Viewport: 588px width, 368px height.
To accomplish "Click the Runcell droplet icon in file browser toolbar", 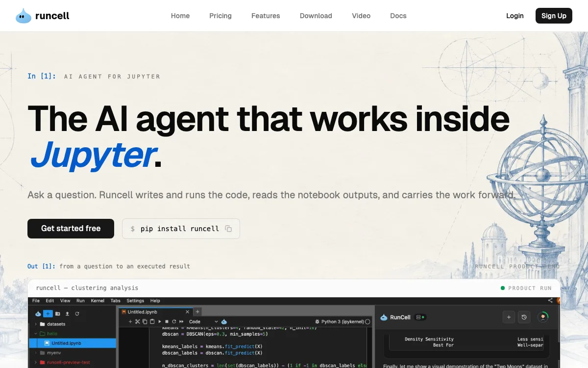I will (38, 314).
